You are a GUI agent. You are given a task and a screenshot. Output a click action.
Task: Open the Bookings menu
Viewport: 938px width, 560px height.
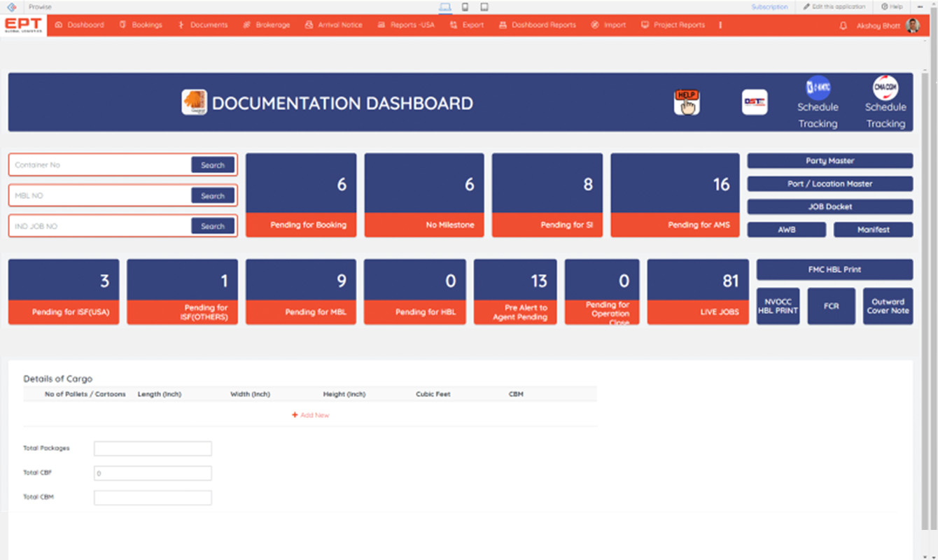point(141,25)
